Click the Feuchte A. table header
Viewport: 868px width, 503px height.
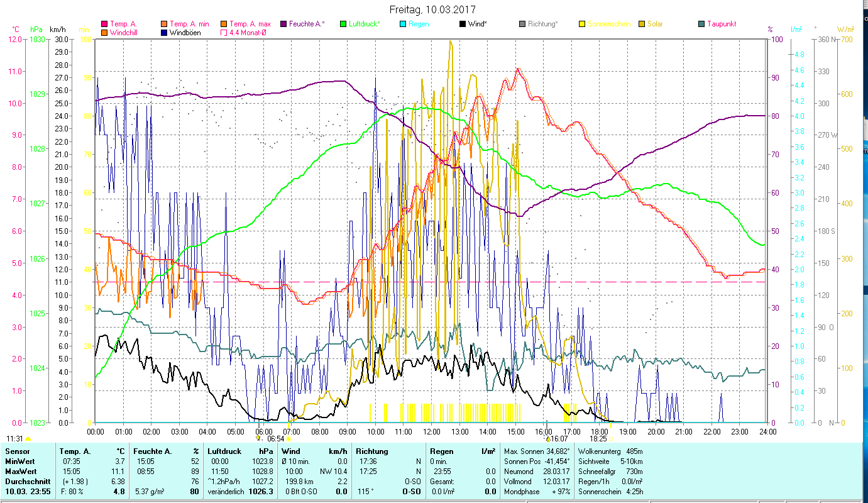tap(151, 451)
